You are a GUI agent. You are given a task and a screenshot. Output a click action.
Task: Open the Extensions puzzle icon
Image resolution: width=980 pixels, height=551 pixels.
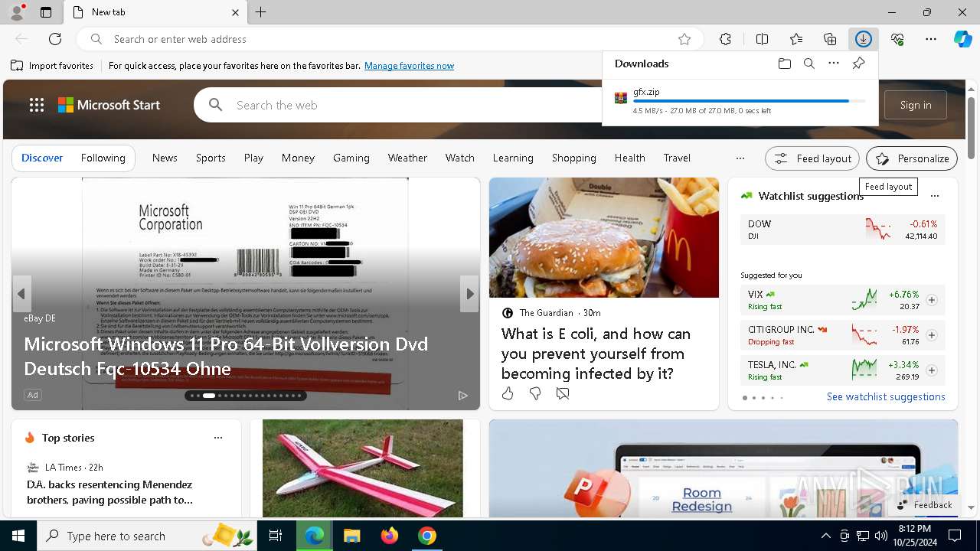click(726, 39)
